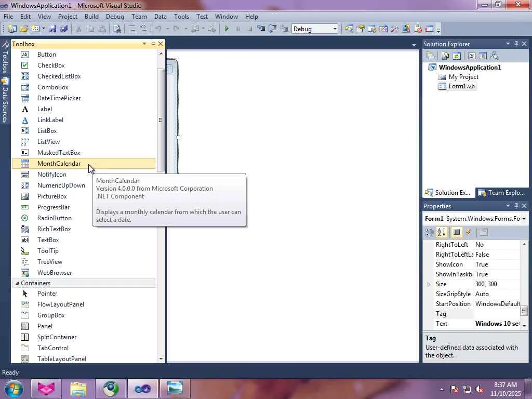Select the WindowsApplication1 project node

click(470, 67)
